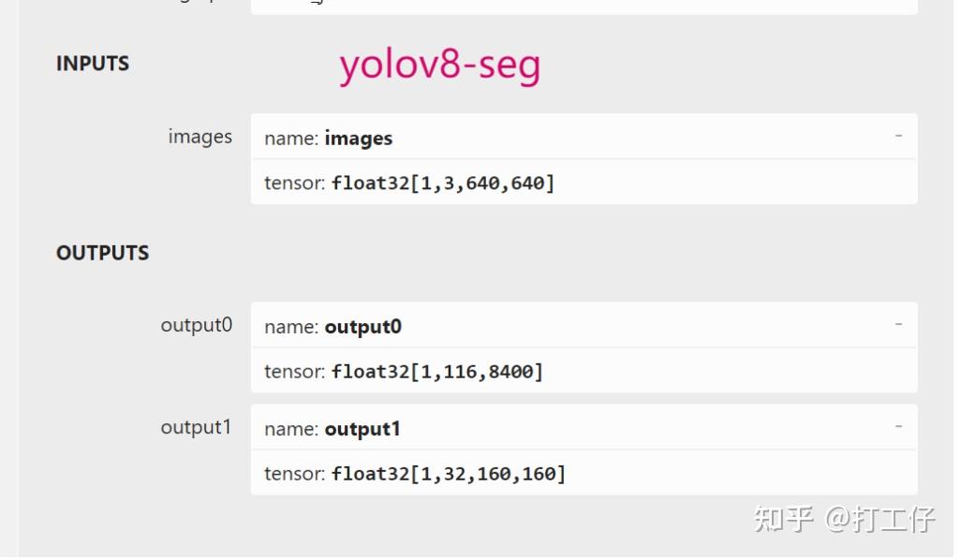960x560 pixels.
Task: Select tensor float32[1,116,8400] value
Action: tap(436, 372)
